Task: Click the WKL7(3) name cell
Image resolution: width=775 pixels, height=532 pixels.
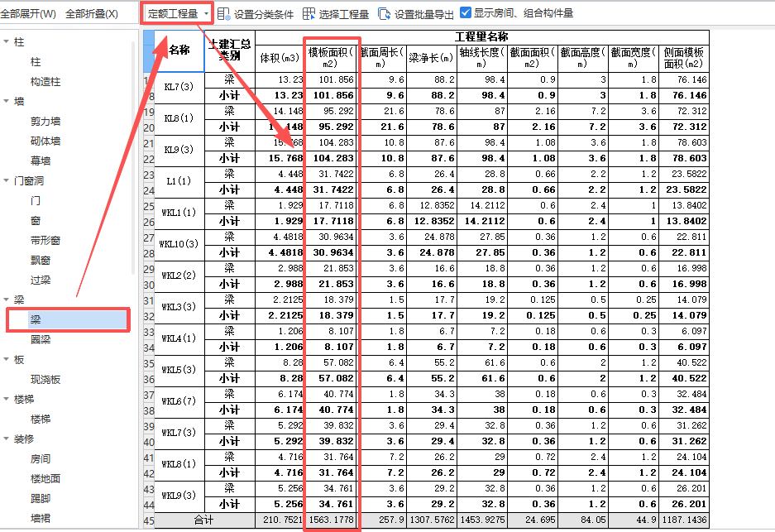Action: [x=179, y=433]
